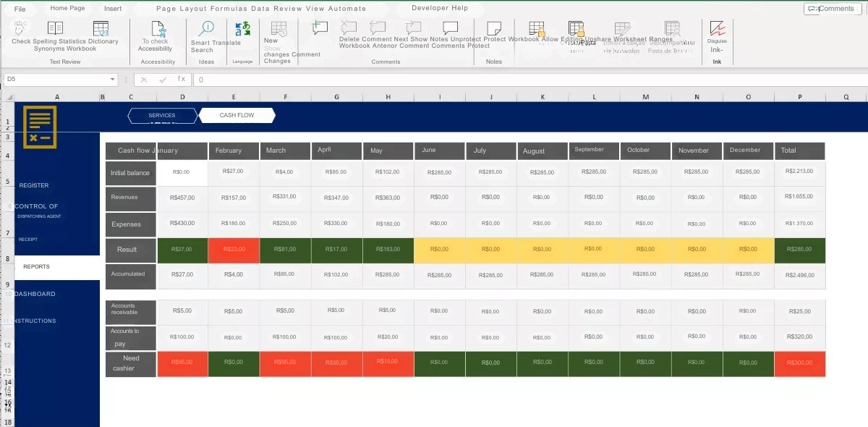This screenshot has height=427, width=868.
Task: Open the SERVICES tab
Action: pos(163,115)
